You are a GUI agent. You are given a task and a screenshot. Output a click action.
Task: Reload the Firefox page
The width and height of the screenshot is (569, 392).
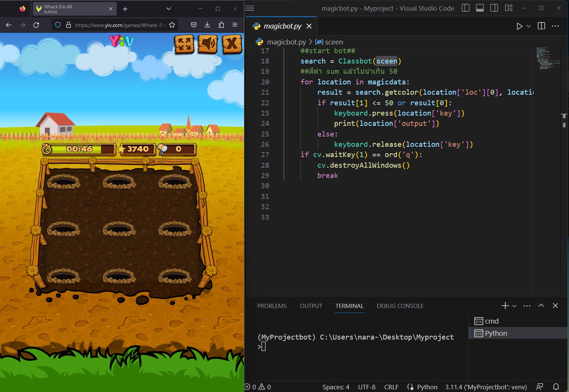[x=36, y=25]
